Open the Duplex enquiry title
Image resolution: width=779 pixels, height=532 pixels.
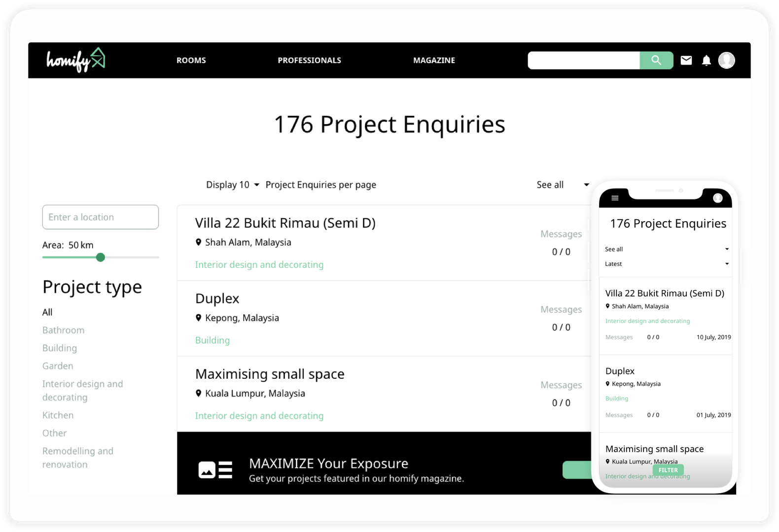click(x=217, y=299)
